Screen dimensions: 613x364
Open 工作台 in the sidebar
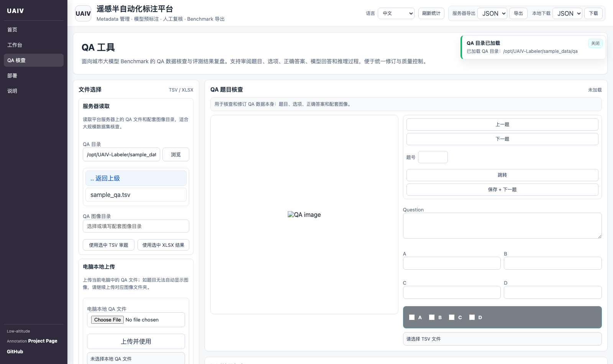[34, 45]
